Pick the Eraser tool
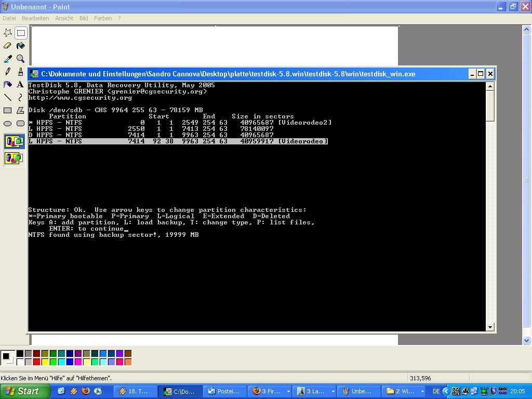The height and width of the screenshot is (399, 532). (x=7, y=46)
